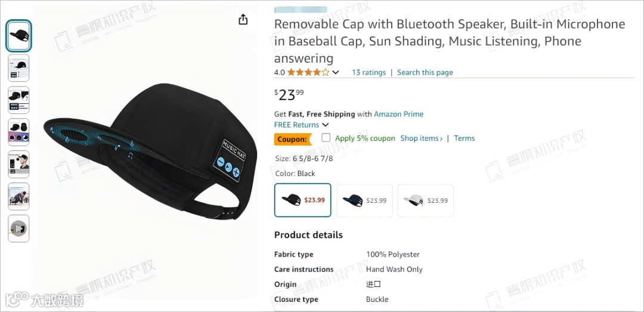Show the man wearing cap thumbnail
This screenshot has height=312, width=644.
pos(18,164)
